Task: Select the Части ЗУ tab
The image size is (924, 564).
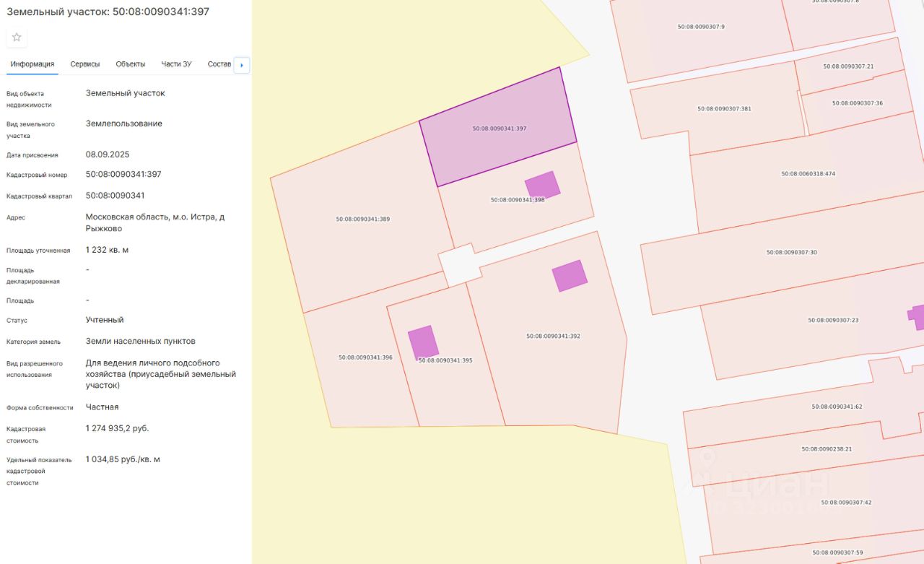Action: [x=176, y=64]
